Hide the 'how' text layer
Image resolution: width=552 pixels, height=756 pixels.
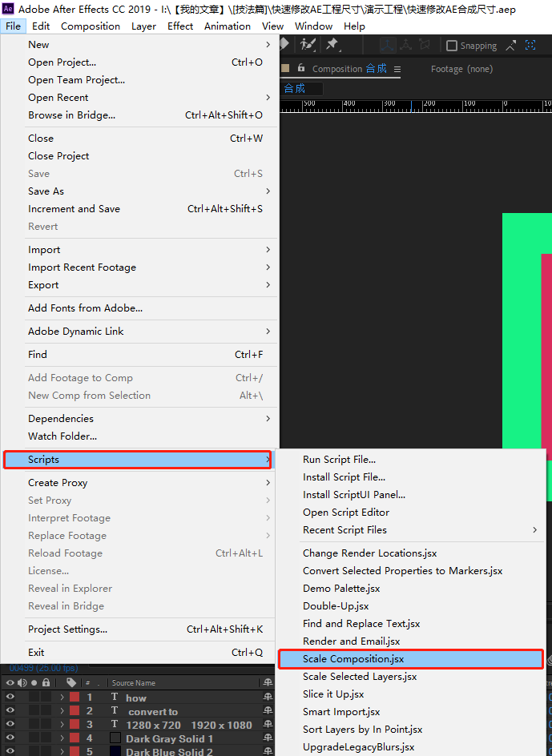tap(10, 698)
